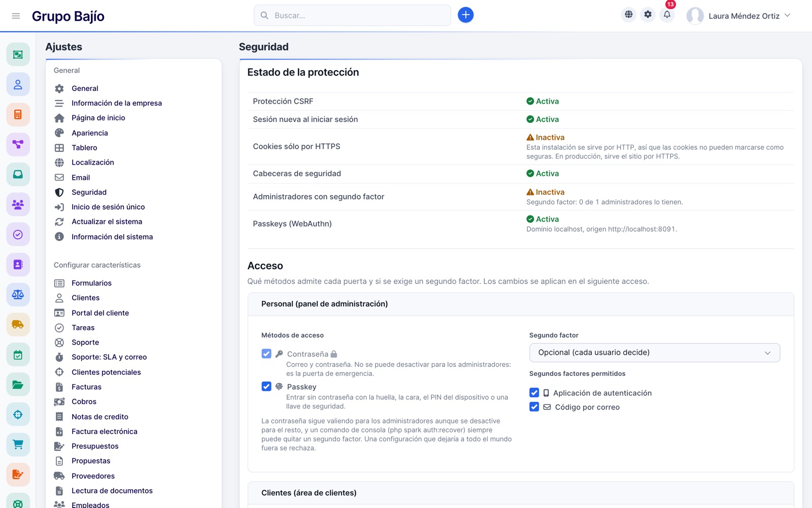Open Información del sistema
This screenshot has width=812, height=508.
(x=112, y=237)
